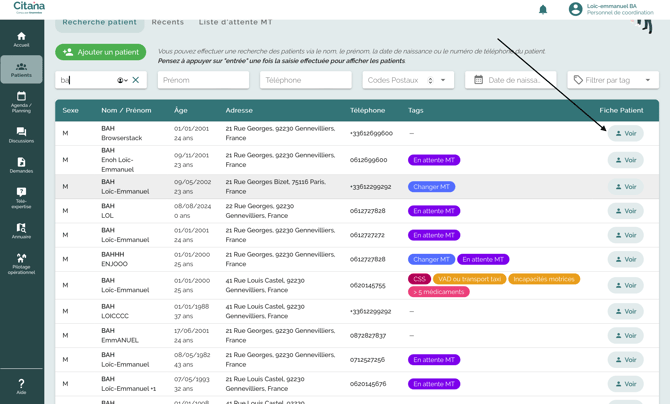Click phone number 0872827837
Screen dimensions: 670x404
point(367,336)
